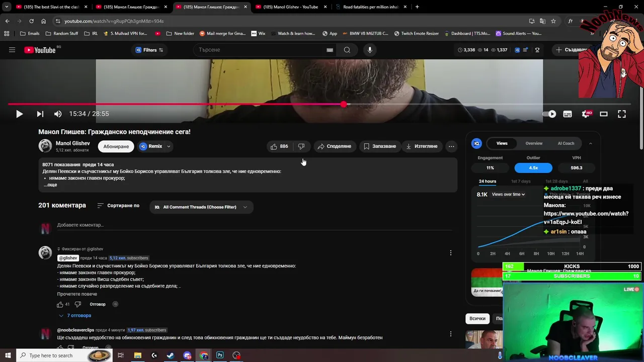The width and height of the screenshot is (644, 362).
Task: Switch to Road fatalities per million tab
Action: tap(370, 7)
